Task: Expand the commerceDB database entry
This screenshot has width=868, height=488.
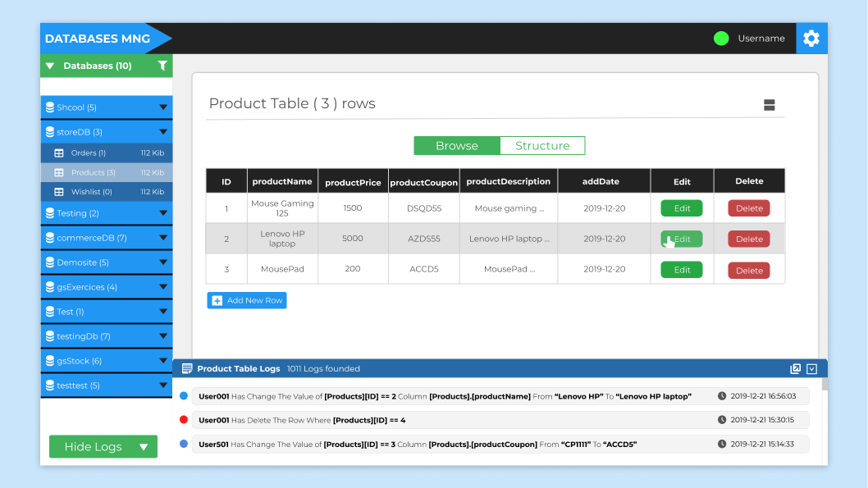Action: [164, 238]
